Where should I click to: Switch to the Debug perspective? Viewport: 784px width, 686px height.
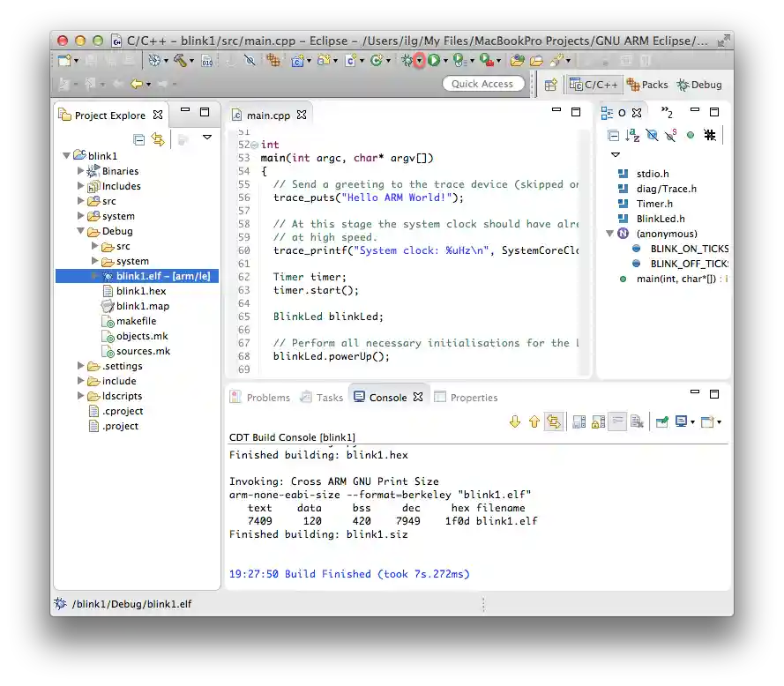(x=699, y=85)
